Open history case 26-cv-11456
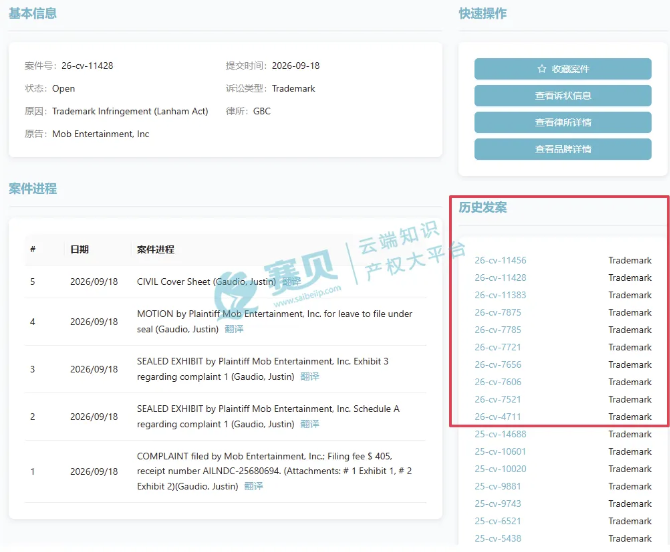Image resolution: width=670 pixels, height=552 pixels. (x=500, y=261)
